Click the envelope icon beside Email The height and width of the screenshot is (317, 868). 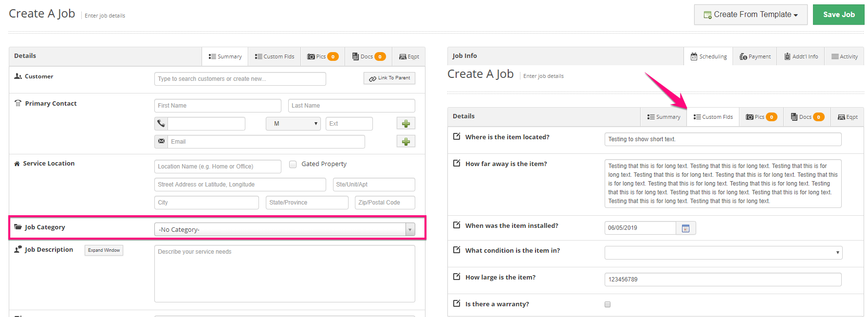[161, 142]
